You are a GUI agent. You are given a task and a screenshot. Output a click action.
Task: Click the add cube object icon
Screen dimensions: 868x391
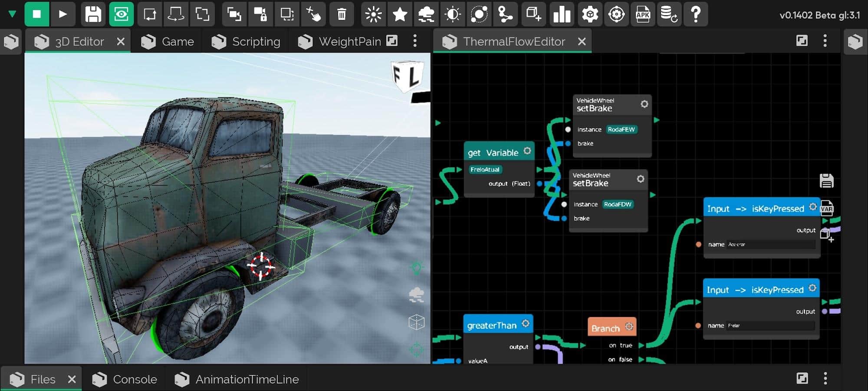click(x=533, y=14)
